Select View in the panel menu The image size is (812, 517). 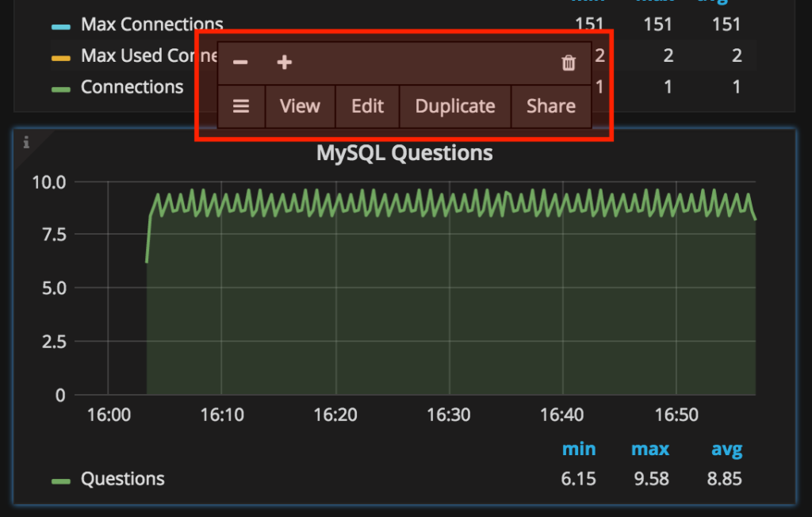pyautogui.click(x=300, y=106)
